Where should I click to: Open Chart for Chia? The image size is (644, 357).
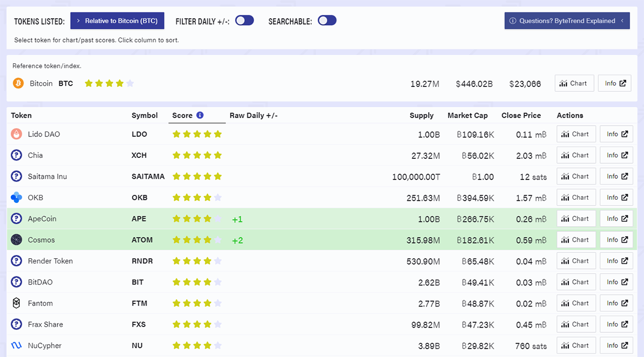coord(576,155)
